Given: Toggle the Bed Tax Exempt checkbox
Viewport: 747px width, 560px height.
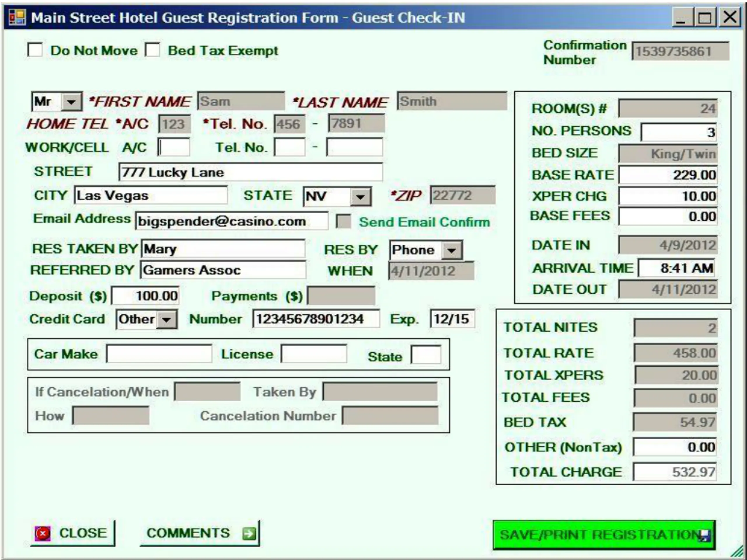Looking at the screenshot, I should click(152, 50).
